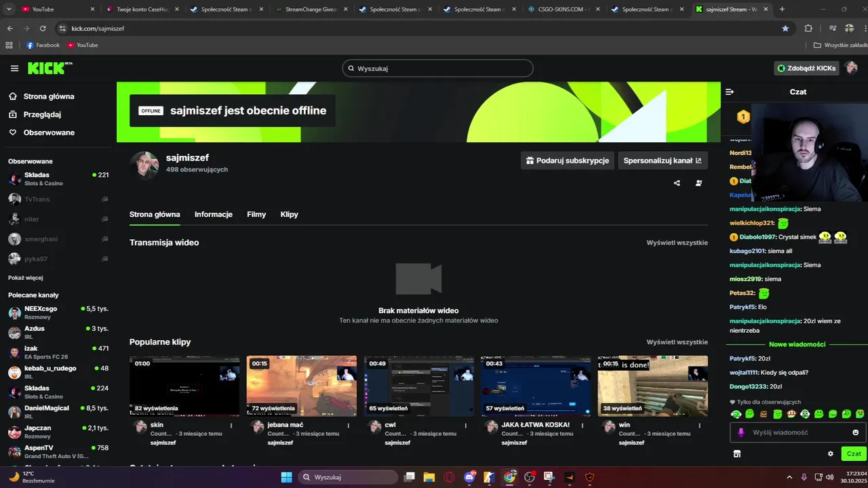Click the share channel icon
868x488 pixels.
677,183
